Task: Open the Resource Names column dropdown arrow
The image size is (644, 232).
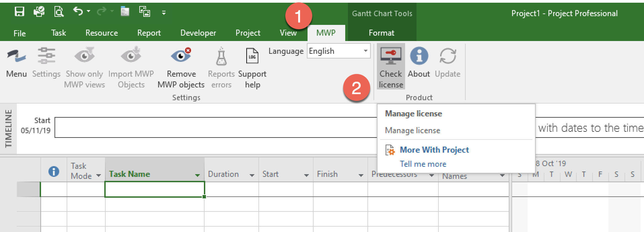Action: (502, 175)
